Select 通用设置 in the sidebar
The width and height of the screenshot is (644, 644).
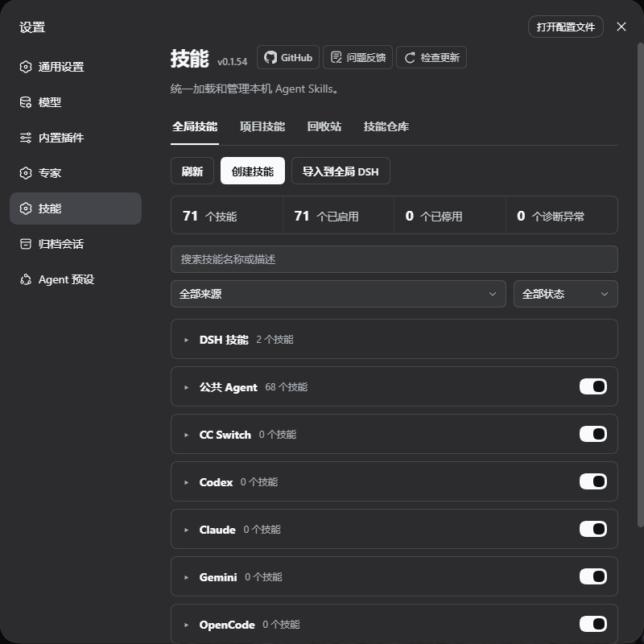76,67
